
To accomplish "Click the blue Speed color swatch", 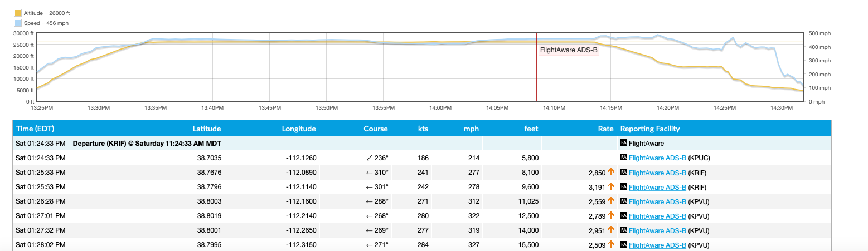I will (x=18, y=23).
